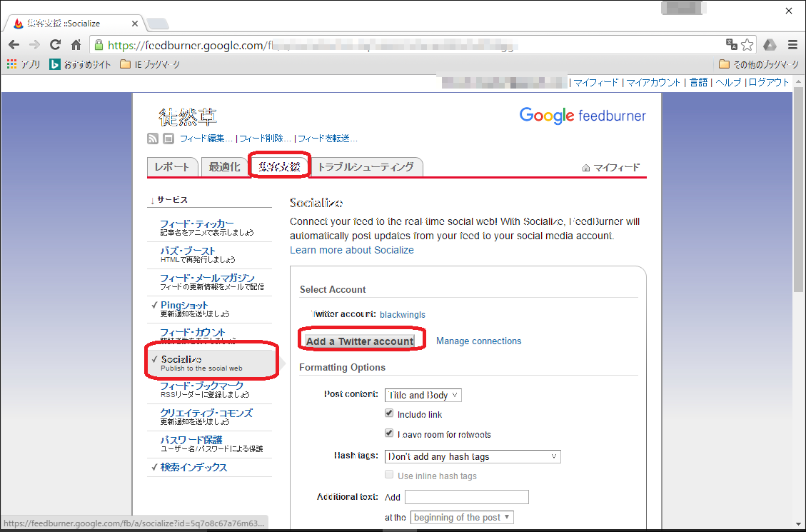This screenshot has height=532, width=806.
Task: Toggle the Include link checkbox
Action: (x=389, y=413)
